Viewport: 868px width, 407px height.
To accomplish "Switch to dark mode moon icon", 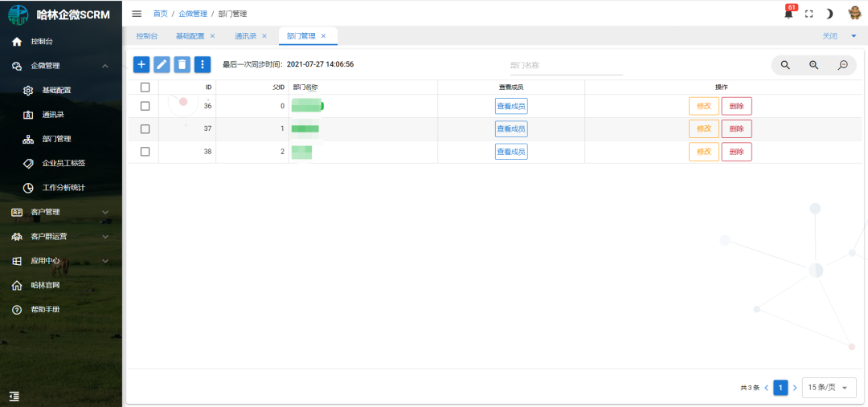I will tap(829, 14).
